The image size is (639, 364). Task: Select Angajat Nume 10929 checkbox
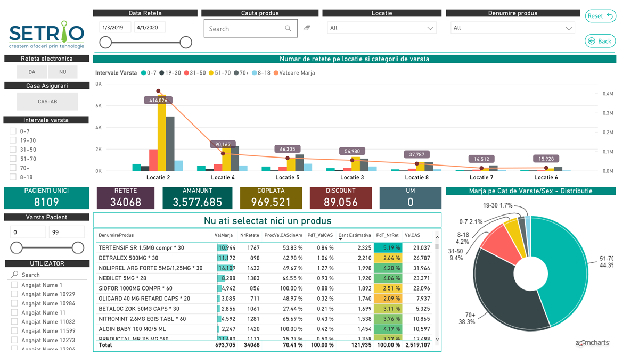point(14,294)
